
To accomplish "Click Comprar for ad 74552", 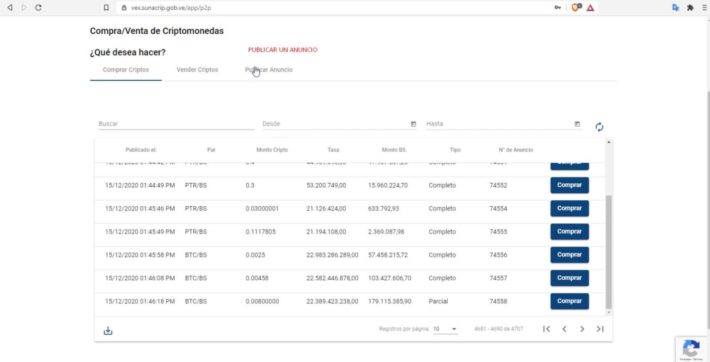I will (569, 185).
